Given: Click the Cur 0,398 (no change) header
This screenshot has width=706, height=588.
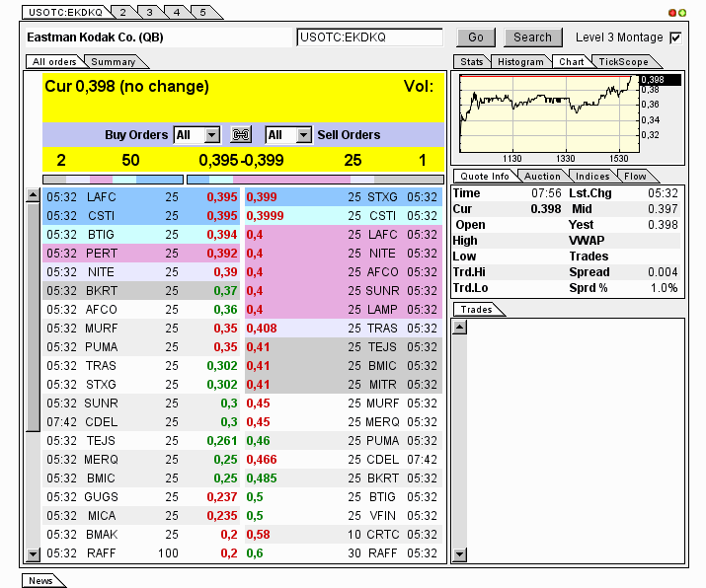Looking at the screenshot, I should coord(127,87).
